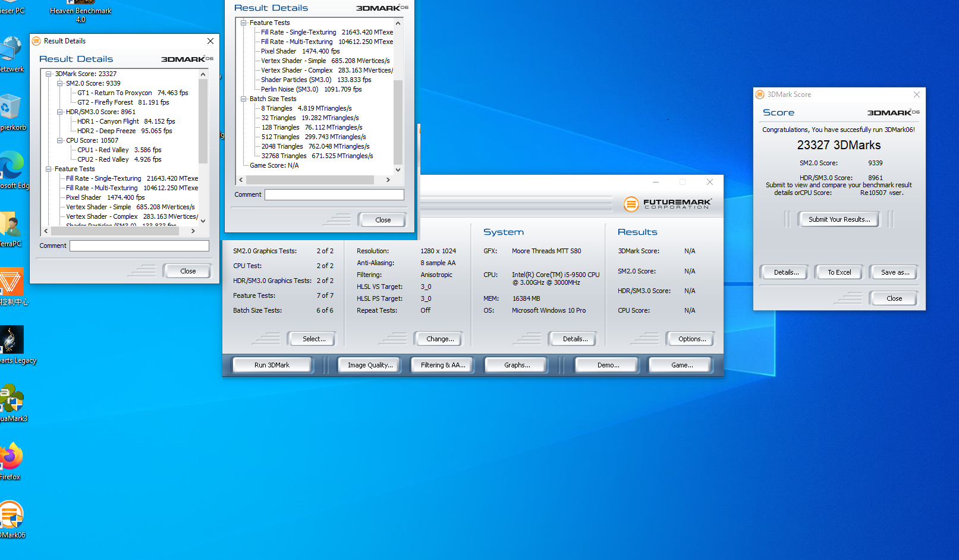
Task: Select the 128 Triangles batch row
Action: tap(312, 128)
